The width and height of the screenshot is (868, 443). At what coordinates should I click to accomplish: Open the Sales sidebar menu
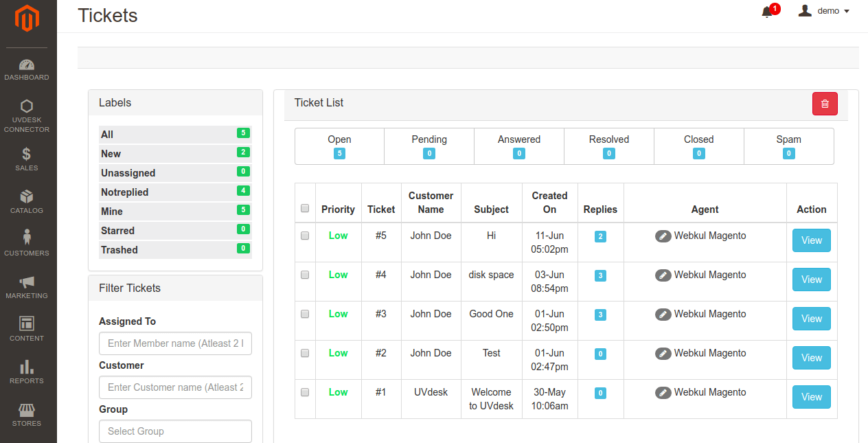(x=27, y=159)
